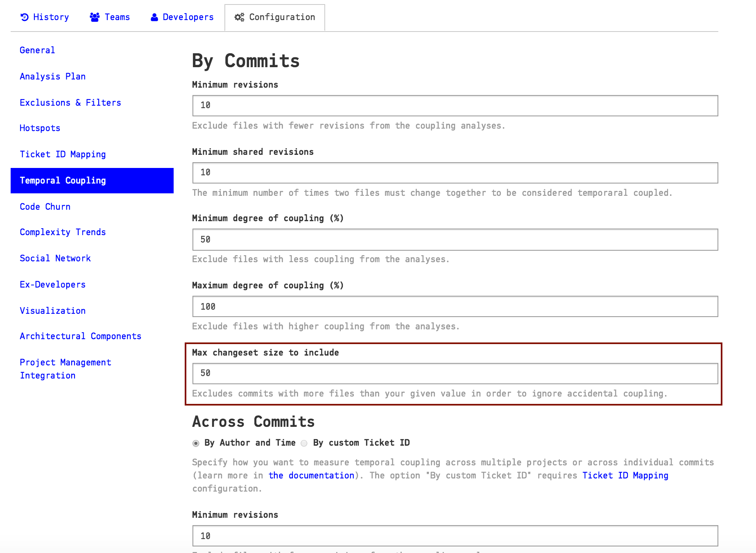Click the Teams people icon

(94, 17)
